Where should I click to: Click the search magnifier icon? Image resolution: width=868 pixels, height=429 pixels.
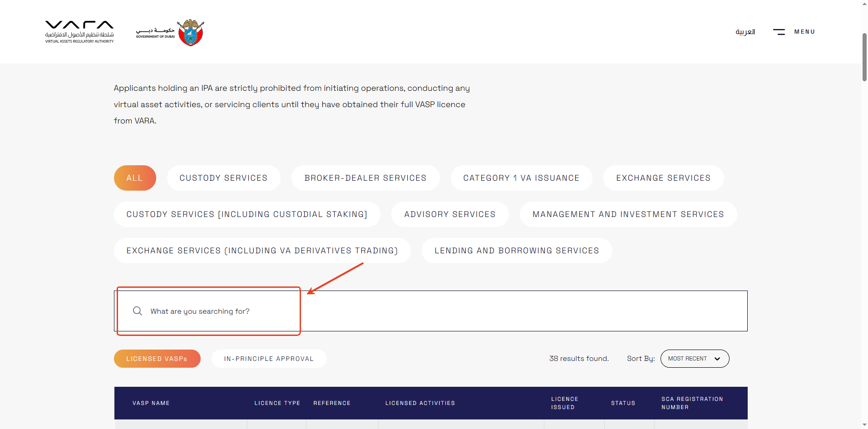(137, 311)
